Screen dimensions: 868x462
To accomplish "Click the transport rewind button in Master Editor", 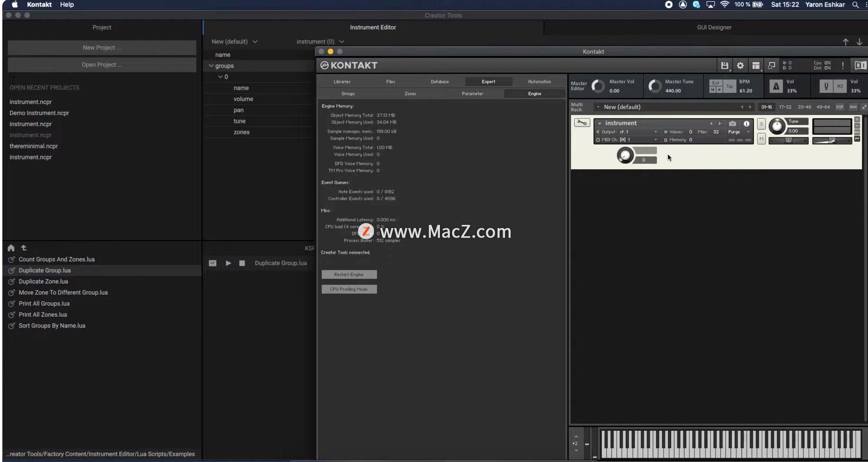I will point(713,90).
